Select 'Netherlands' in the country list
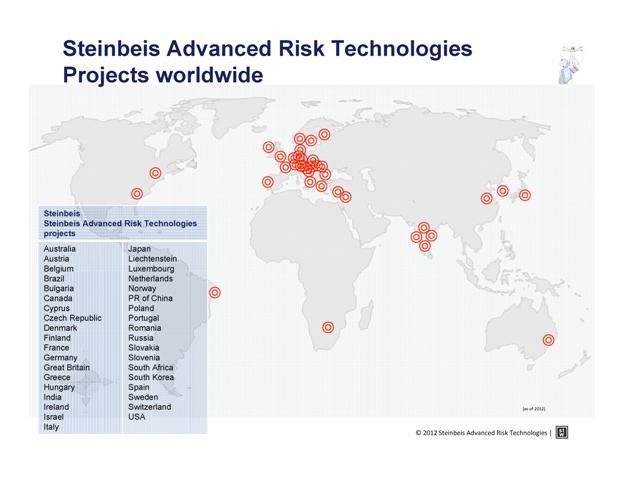 click(151, 279)
